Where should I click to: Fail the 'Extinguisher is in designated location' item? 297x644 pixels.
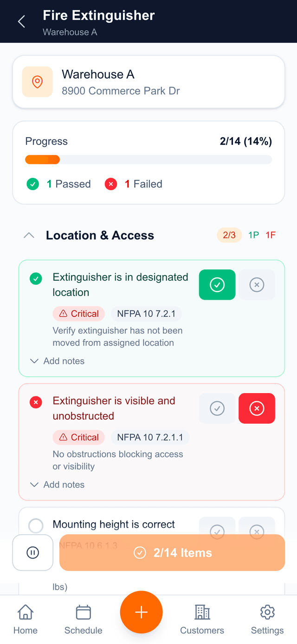point(257,285)
